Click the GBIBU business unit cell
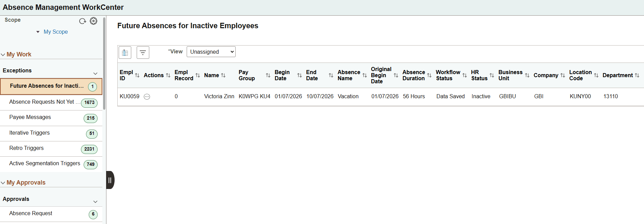This screenshot has width=644, height=224. click(507, 97)
